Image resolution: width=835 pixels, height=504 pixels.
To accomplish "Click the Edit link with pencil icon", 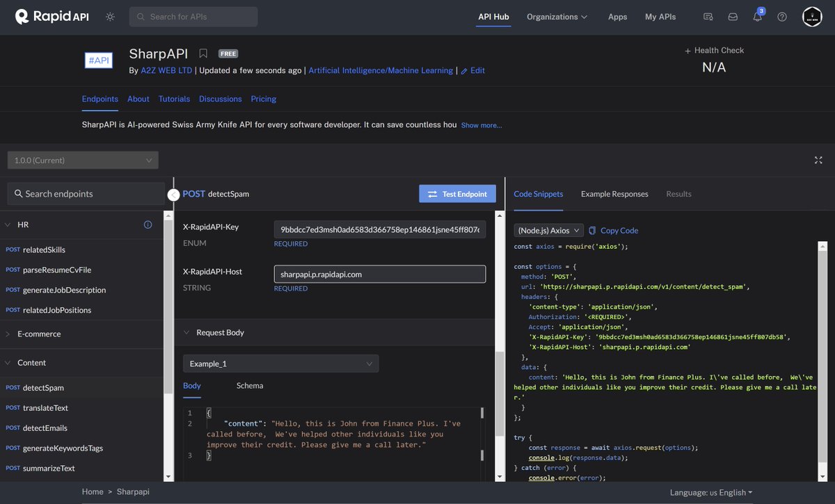I will [472, 70].
